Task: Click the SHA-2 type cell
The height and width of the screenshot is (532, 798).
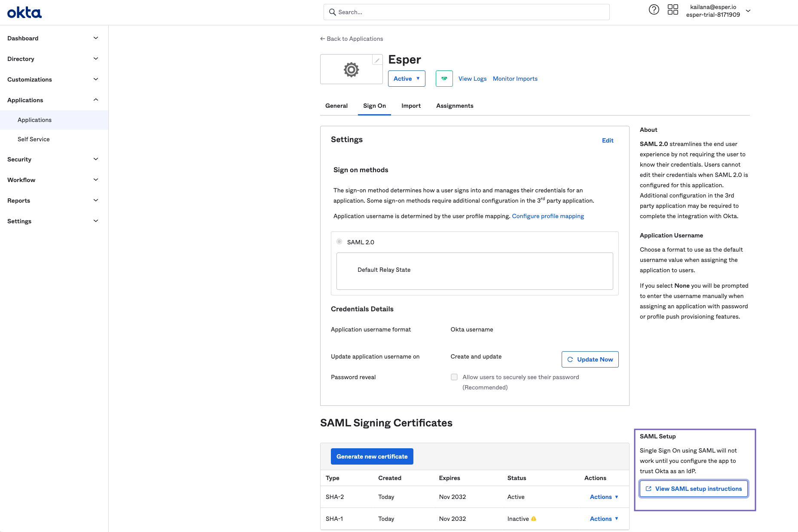Action: click(335, 497)
